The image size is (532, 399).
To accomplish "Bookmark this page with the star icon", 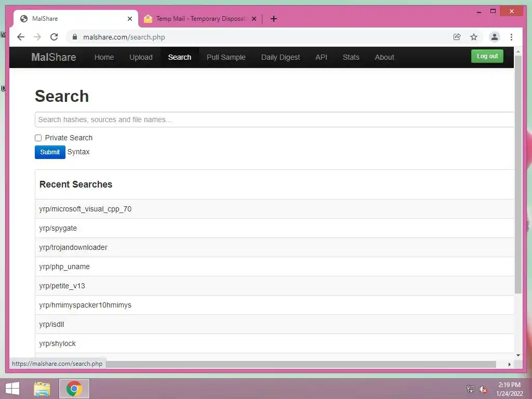I will click(x=474, y=37).
